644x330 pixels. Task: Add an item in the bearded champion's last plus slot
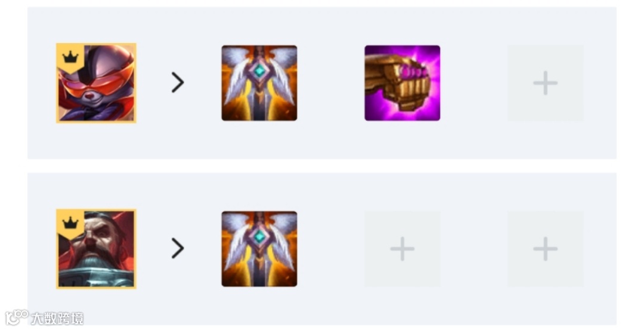tap(546, 249)
